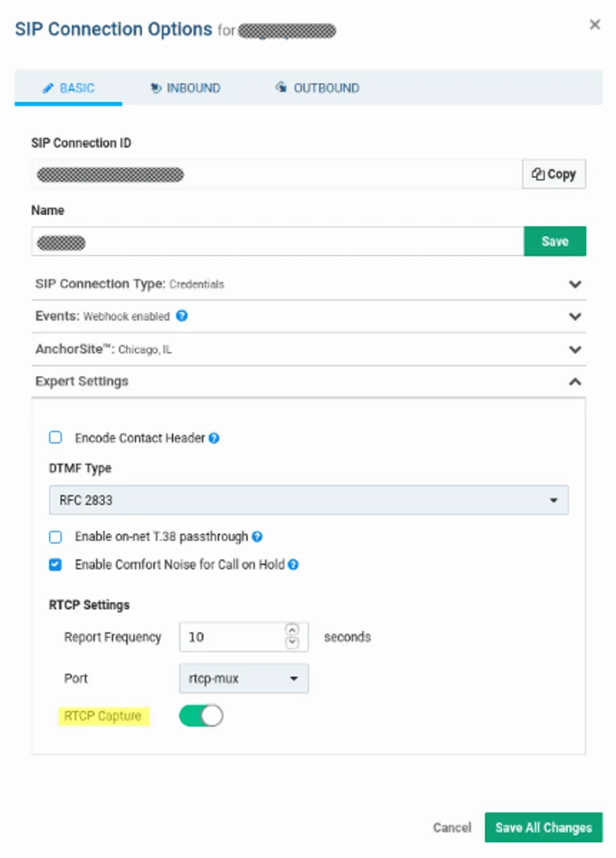Uncheck Enable Comfort Noise for Call on Hold

click(55, 565)
